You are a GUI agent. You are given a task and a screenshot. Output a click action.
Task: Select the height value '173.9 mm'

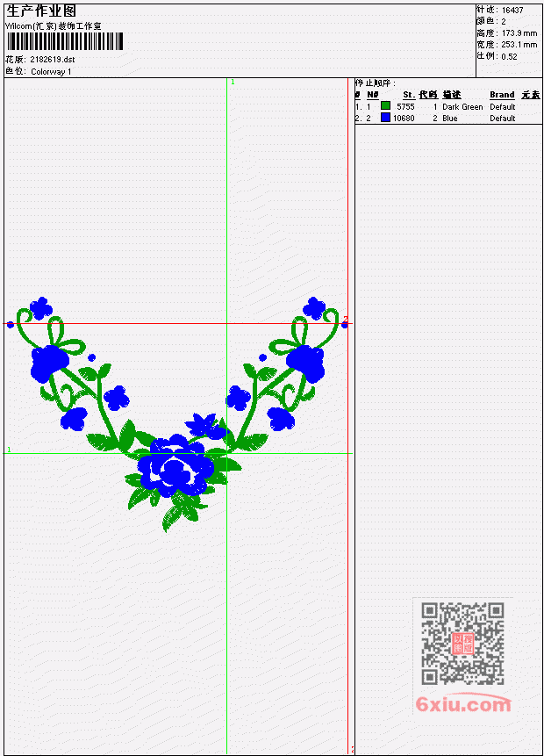(x=519, y=33)
